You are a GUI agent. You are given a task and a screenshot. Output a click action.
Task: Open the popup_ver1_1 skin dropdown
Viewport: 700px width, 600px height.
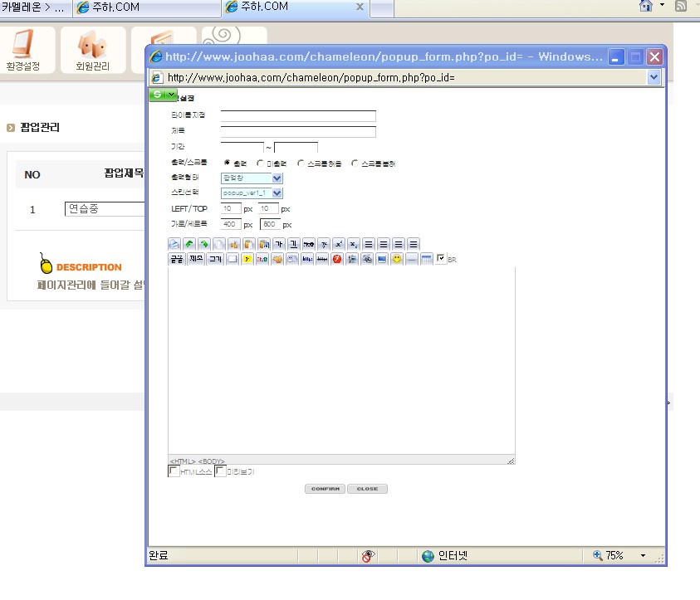[x=252, y=193]
